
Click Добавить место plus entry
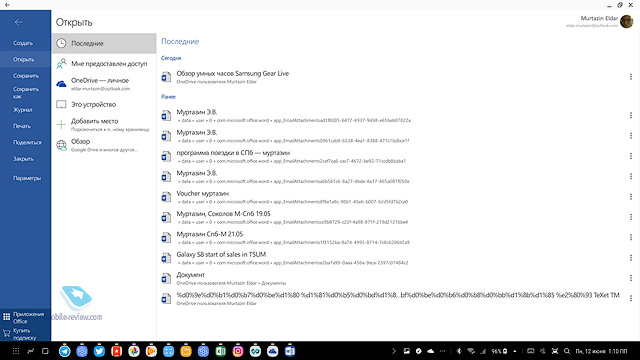(104, 124)
